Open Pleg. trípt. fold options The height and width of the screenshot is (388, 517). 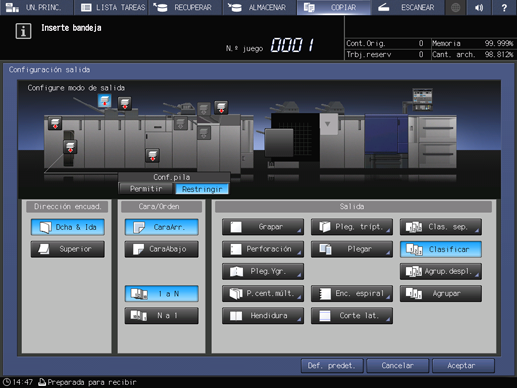[352, 227]
